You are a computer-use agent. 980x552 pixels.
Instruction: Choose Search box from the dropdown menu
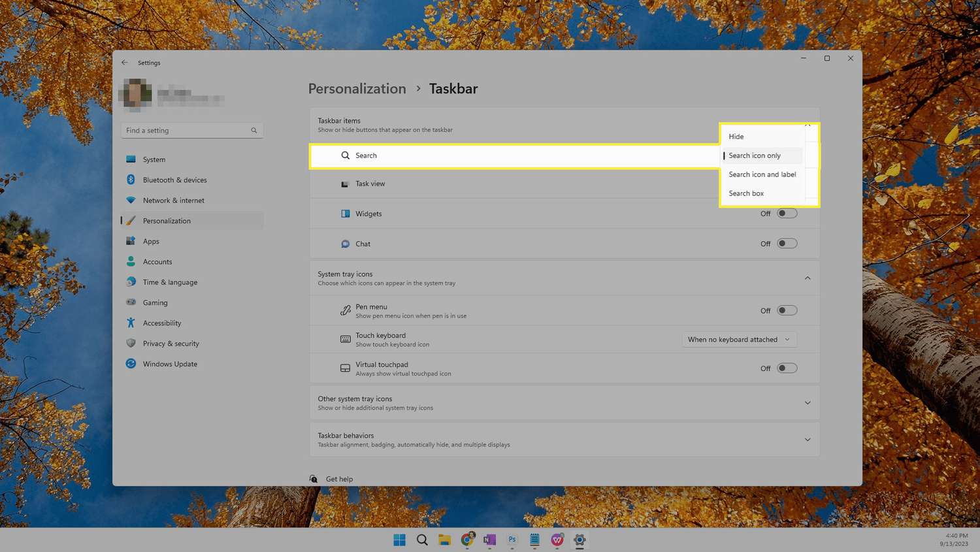coord(746,193)
